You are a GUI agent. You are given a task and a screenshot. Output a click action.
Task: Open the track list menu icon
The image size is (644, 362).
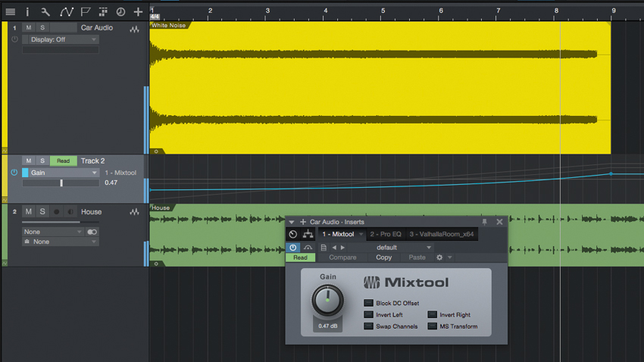click(11, 12)
